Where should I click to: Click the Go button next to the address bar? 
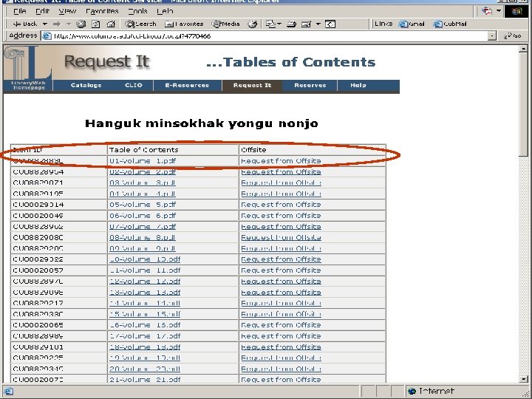[x=512, y=35]
